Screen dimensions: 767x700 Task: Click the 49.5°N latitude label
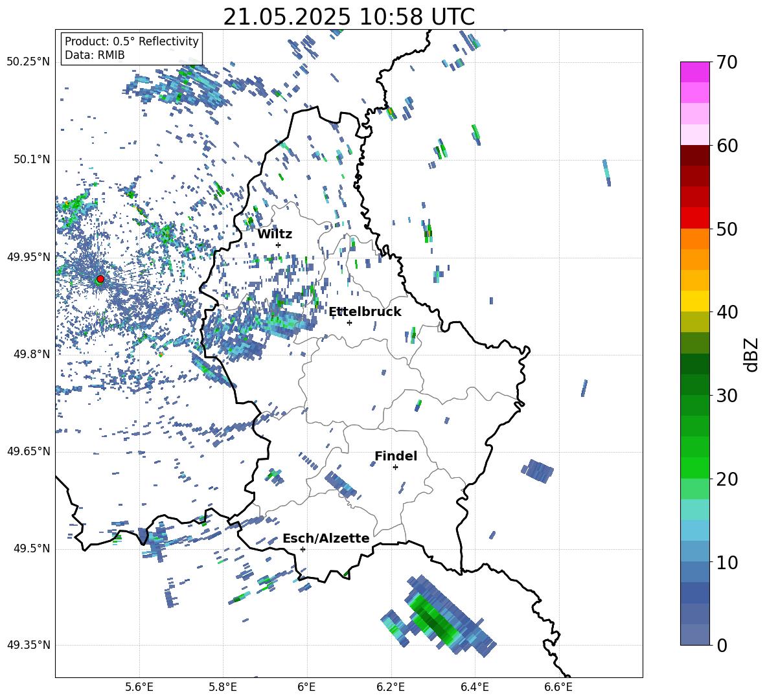coord(31,548)
